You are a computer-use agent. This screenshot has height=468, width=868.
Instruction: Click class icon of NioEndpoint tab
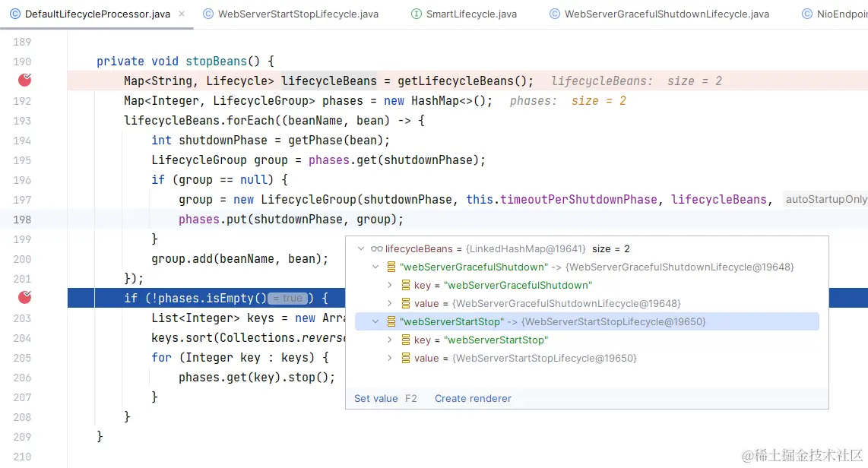(x=807, y=14)
